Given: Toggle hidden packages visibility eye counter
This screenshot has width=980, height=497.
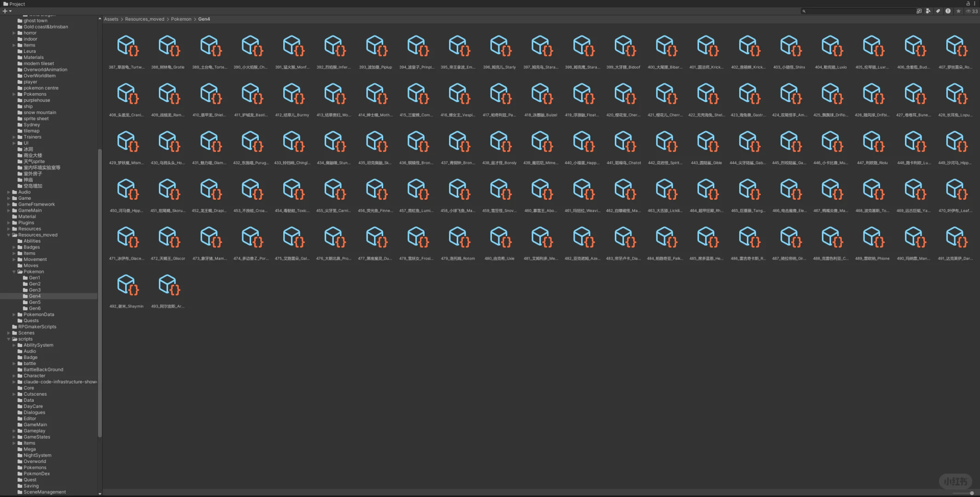Looking at the screenshot, I should 971,11.
